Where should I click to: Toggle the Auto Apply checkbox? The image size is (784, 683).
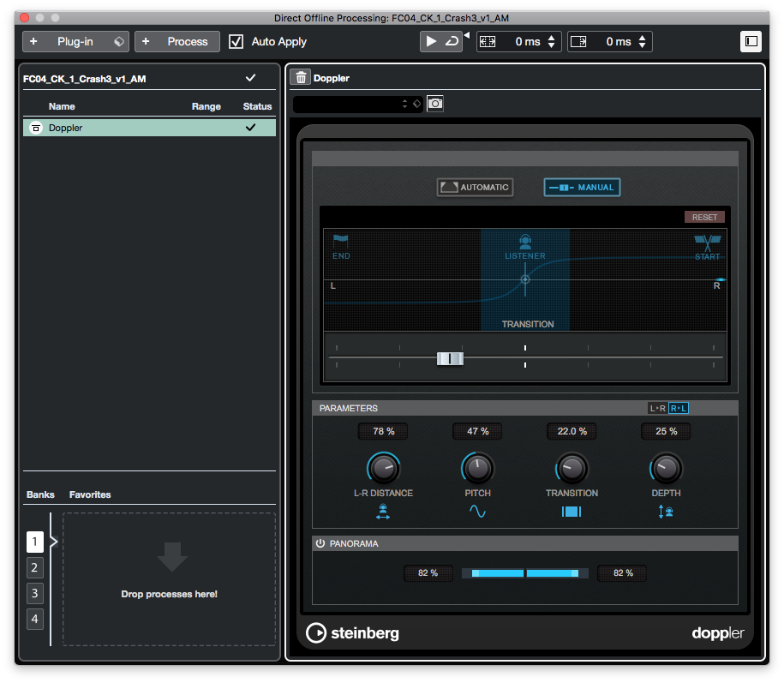click(x=236, y=41)
